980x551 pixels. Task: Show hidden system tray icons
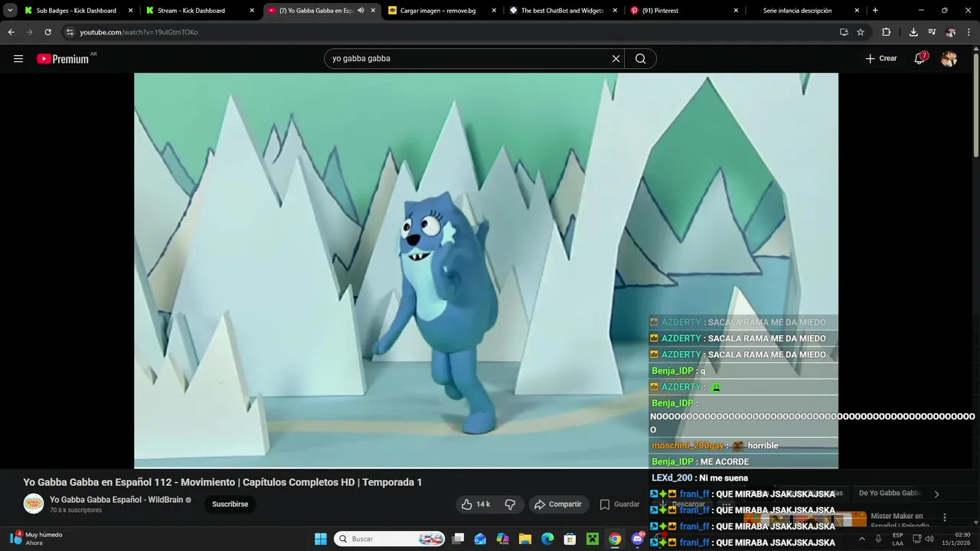(861, 539)
